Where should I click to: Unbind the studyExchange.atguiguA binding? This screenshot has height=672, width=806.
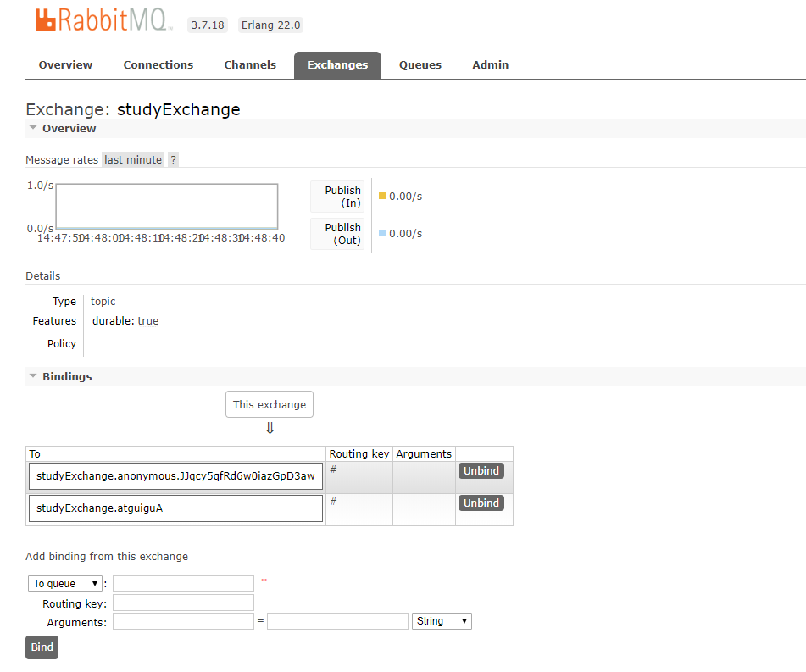coord(481,503)
